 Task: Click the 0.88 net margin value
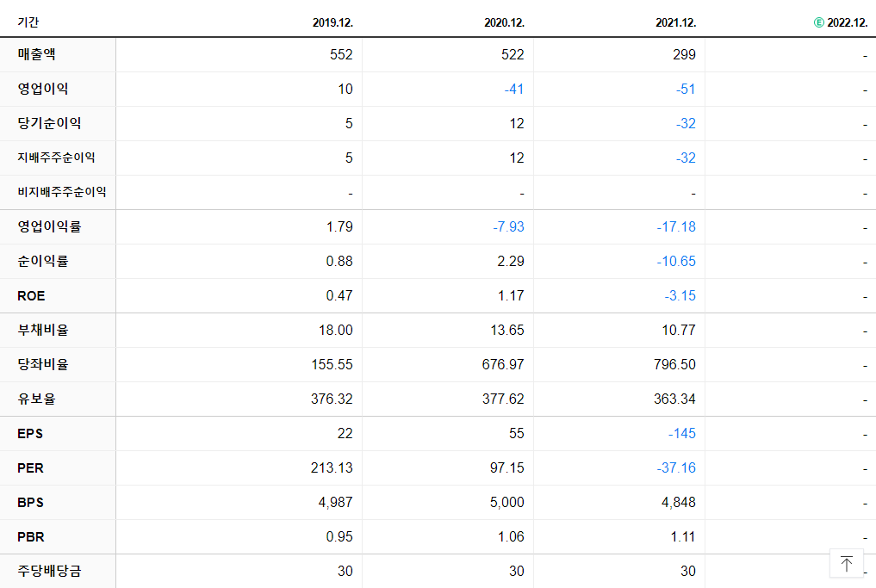pyautogui.click(x=339, y=262)
